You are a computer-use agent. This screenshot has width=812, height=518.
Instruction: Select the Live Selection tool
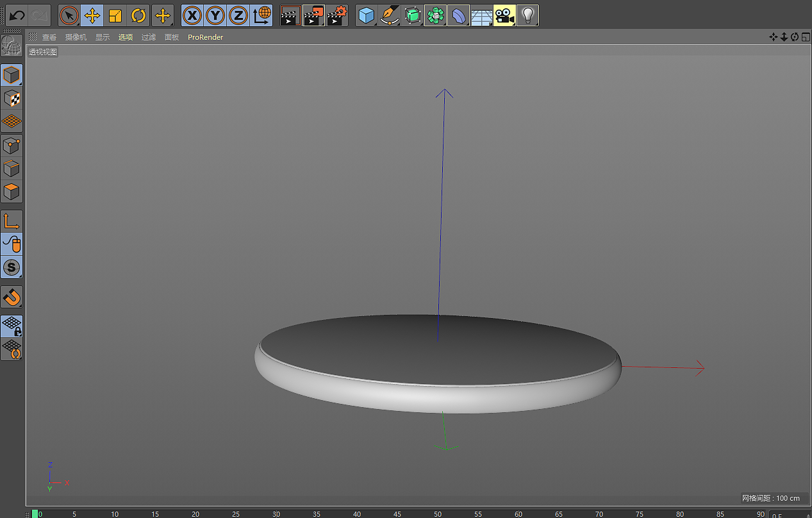coord(69,15)
